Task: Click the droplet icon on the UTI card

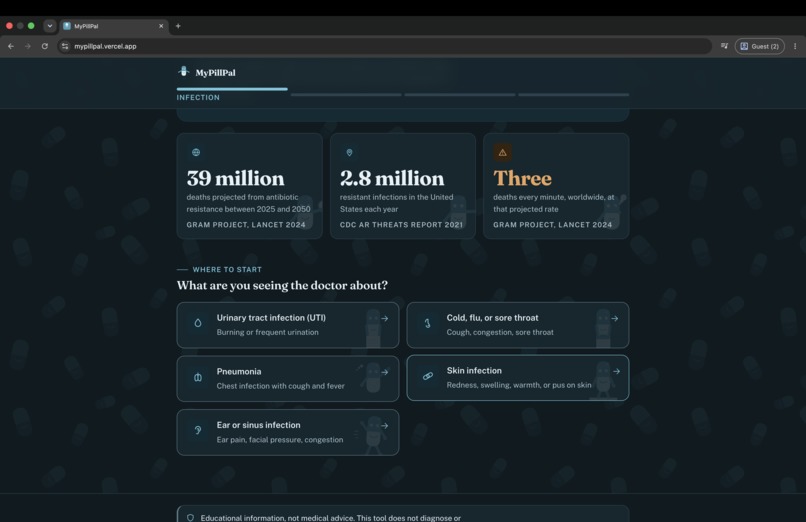Action: (x=198, y=323)
